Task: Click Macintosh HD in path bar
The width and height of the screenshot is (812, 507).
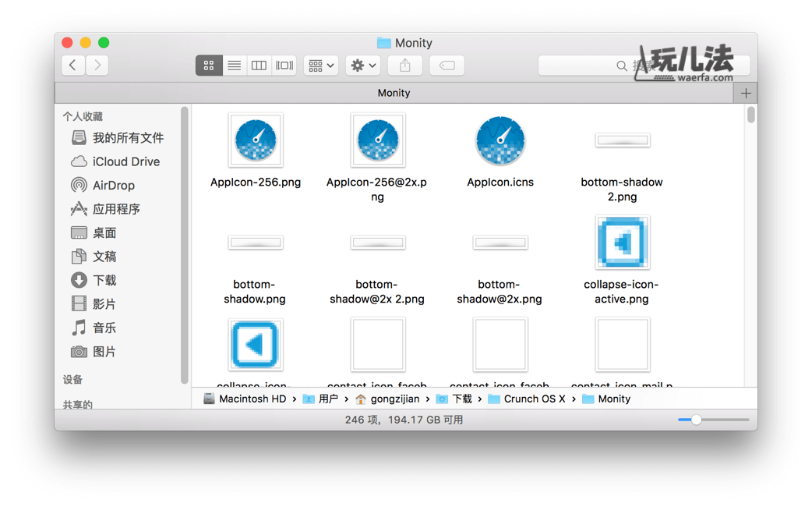Action: coord(252,399)
